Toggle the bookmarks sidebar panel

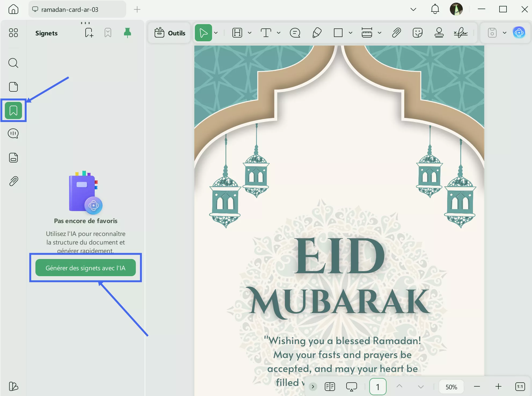(x=13, y=110)
